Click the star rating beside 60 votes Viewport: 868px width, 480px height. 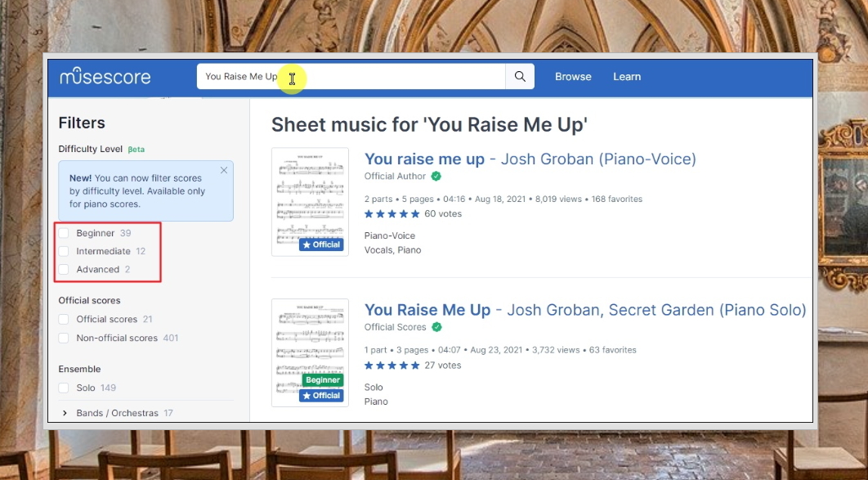pos(392,213)
